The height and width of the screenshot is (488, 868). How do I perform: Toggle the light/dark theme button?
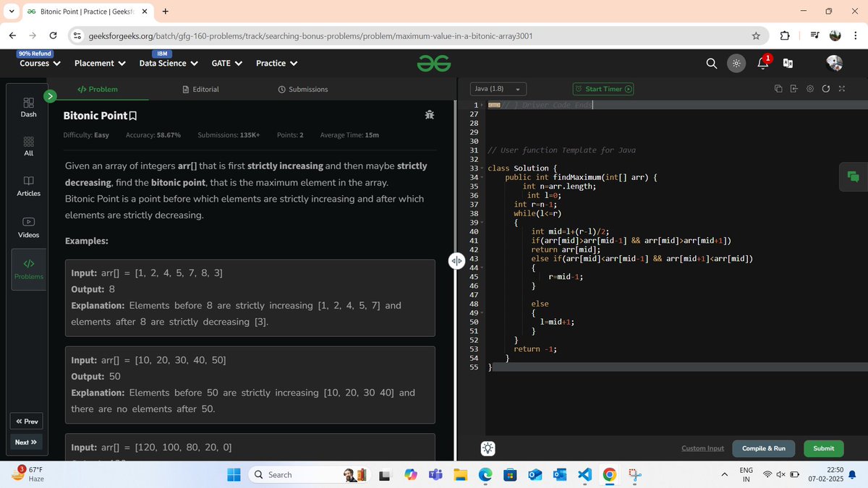click(x=736, y=64)
